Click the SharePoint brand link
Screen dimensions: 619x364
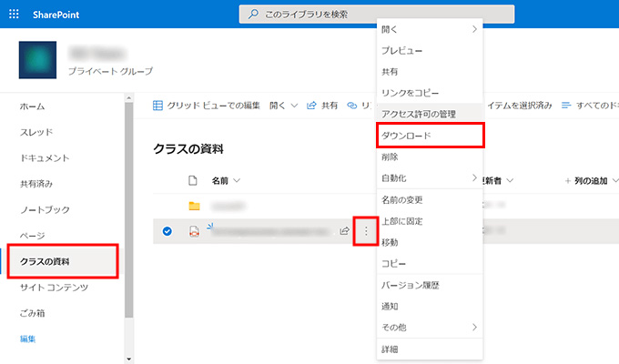(56, 15)
